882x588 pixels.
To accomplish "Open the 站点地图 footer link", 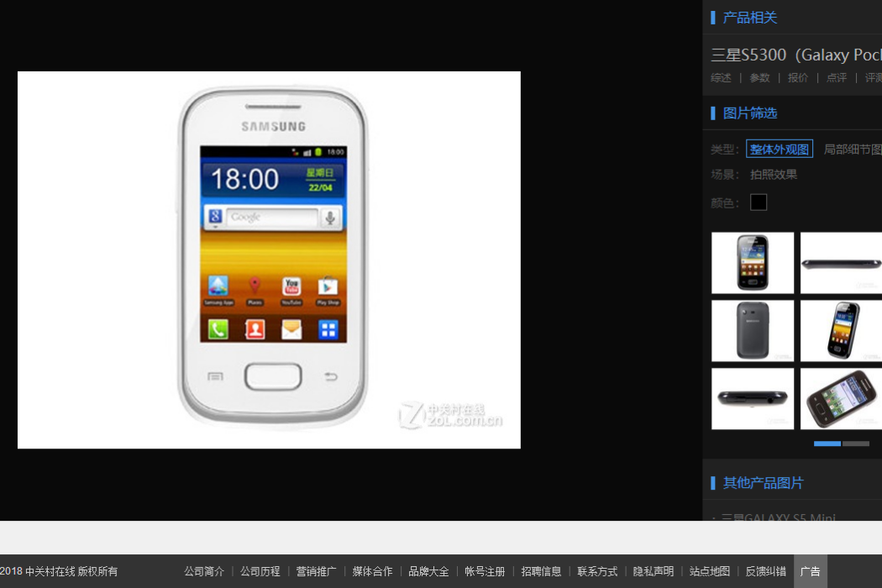I will [710, 572].
